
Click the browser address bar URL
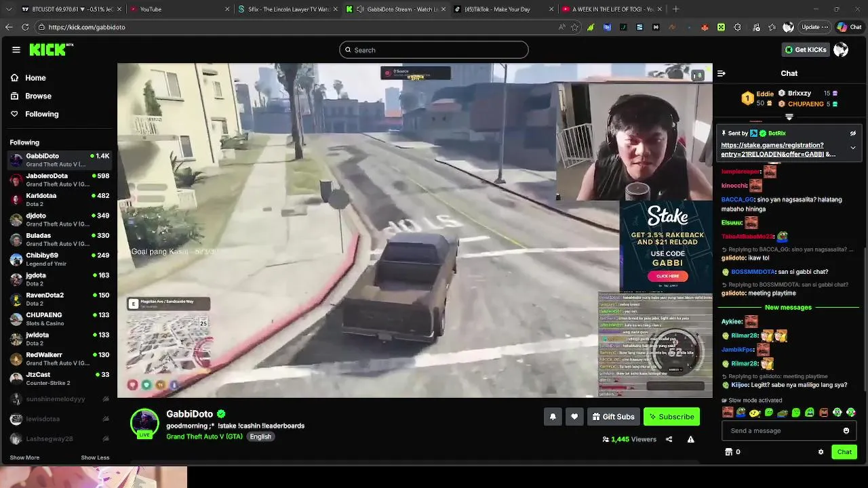[x=87, y=27]
